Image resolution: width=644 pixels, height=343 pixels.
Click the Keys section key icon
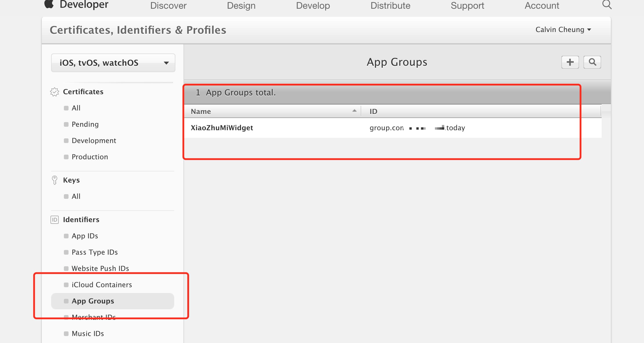(x=55, y=180)
